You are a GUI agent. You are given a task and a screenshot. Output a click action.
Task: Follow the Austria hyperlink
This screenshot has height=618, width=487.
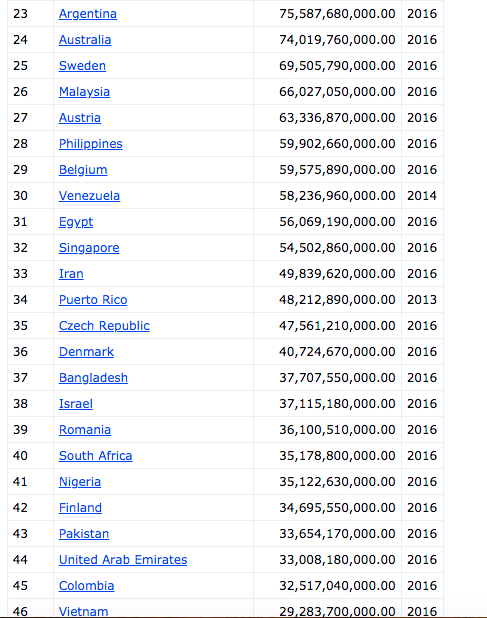80,118
